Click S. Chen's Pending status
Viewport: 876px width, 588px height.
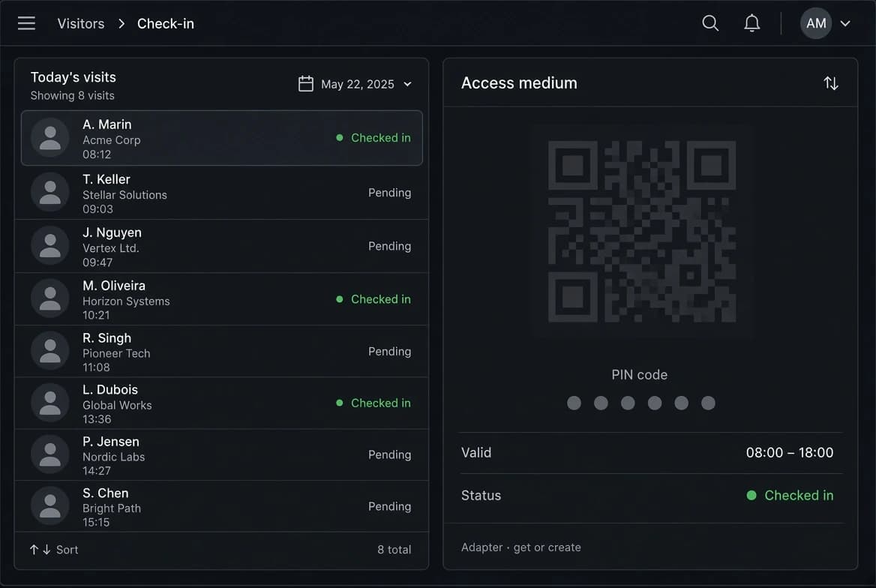click(x=389, y=506)
